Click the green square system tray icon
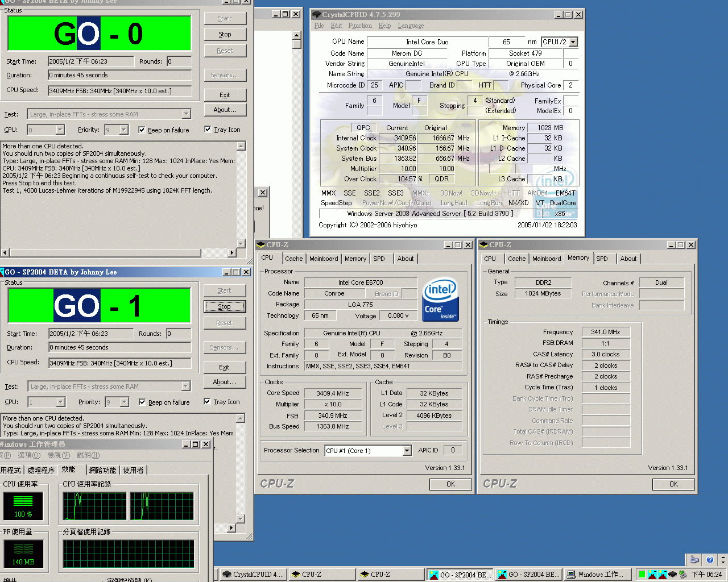Viewport: 728px width, 582px height. pos(642,575)
